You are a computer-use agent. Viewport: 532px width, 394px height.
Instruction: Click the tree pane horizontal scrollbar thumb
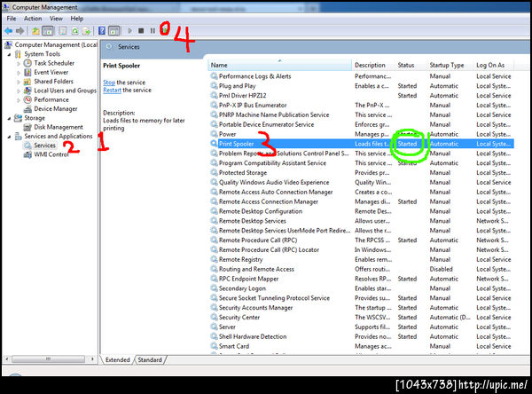pos(48,359)
